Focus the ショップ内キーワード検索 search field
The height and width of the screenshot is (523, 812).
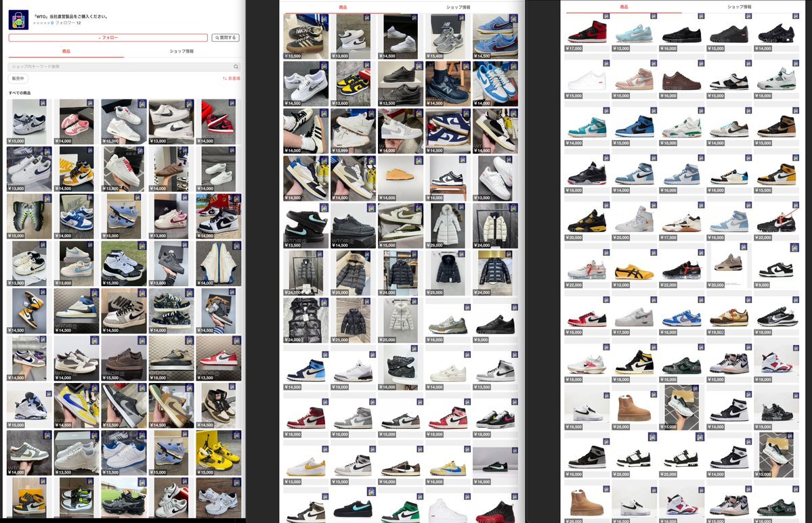pyautogui.click(x=124, y=67)
